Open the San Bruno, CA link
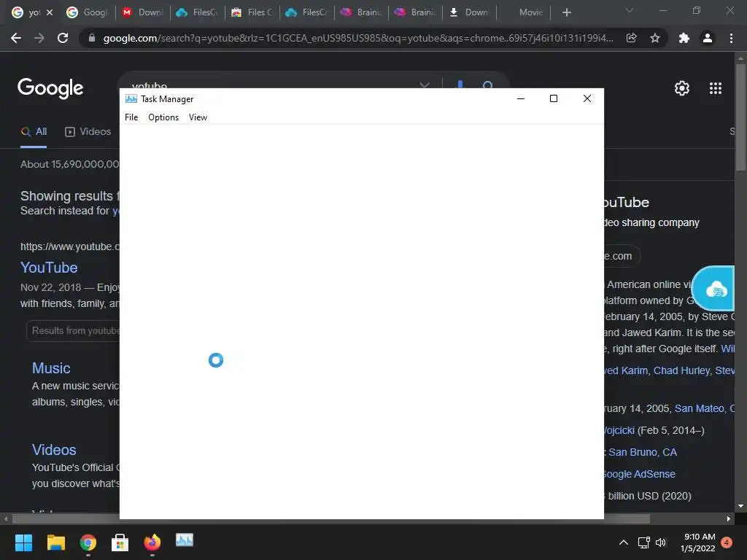747x560 pixels. 642,452
